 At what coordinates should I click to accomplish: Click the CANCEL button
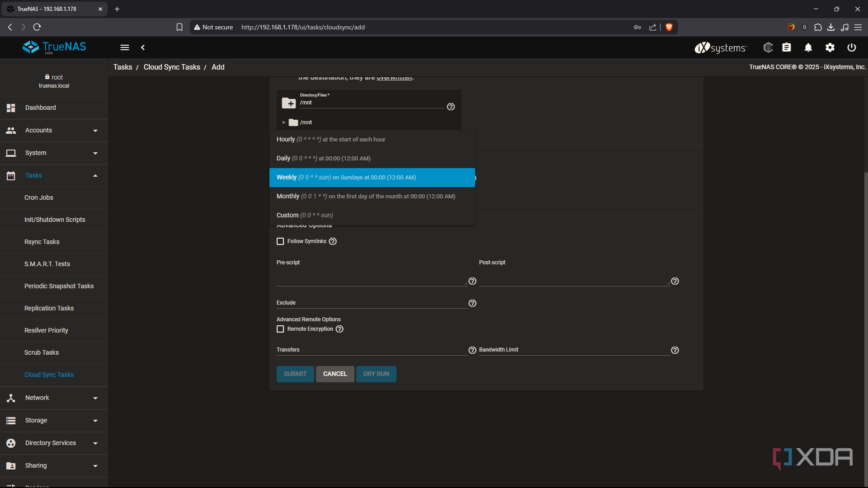[335, 374]
